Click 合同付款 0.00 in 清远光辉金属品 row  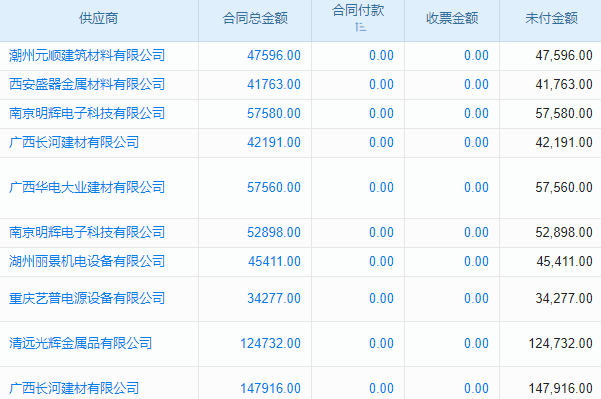(381, 343)
